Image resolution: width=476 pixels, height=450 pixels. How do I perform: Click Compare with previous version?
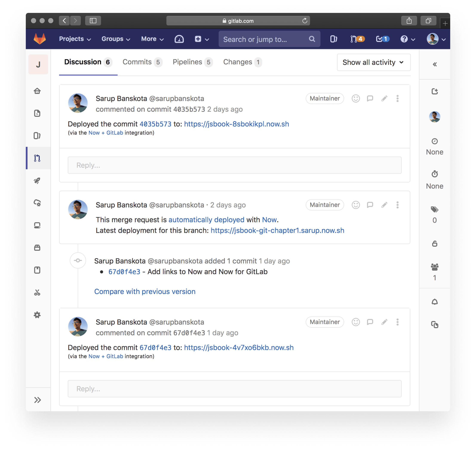(x=145, y=291)
